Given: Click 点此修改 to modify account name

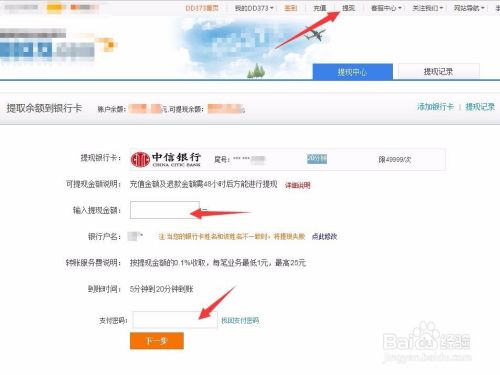Looking at the screenshot, I should pyautogui.click(x=324, y=236).
